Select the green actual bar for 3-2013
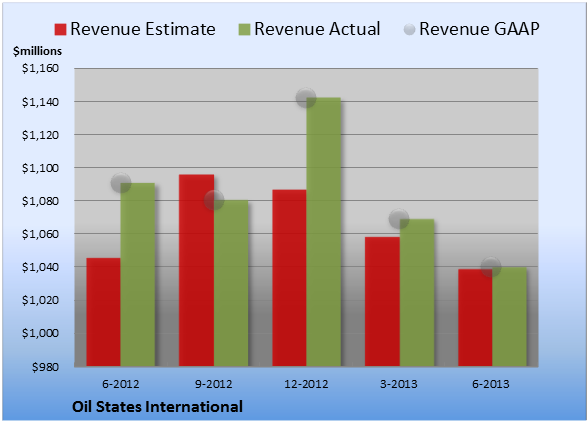 (417, 293)
